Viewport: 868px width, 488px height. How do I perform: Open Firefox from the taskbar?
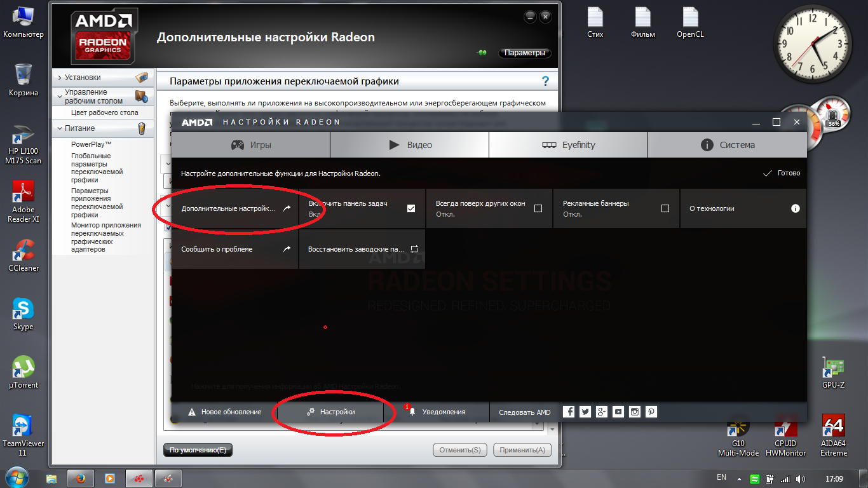81,478
